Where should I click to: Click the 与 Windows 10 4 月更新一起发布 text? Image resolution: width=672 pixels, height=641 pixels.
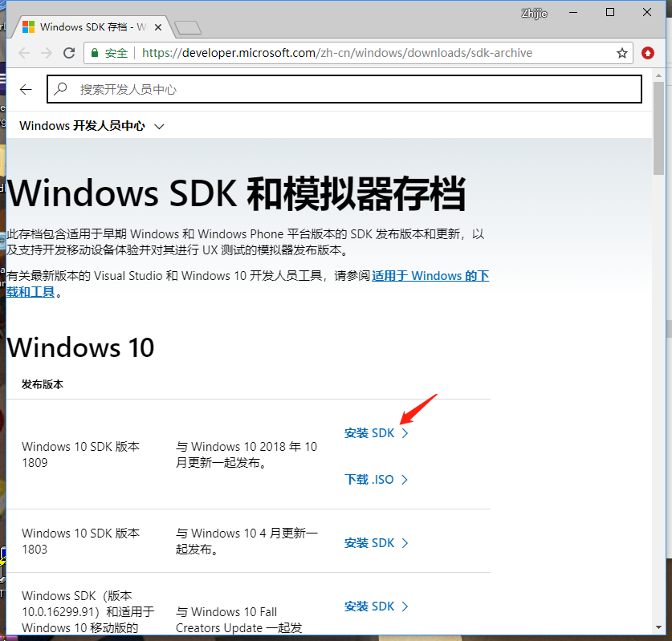click(x=246, y=541)
